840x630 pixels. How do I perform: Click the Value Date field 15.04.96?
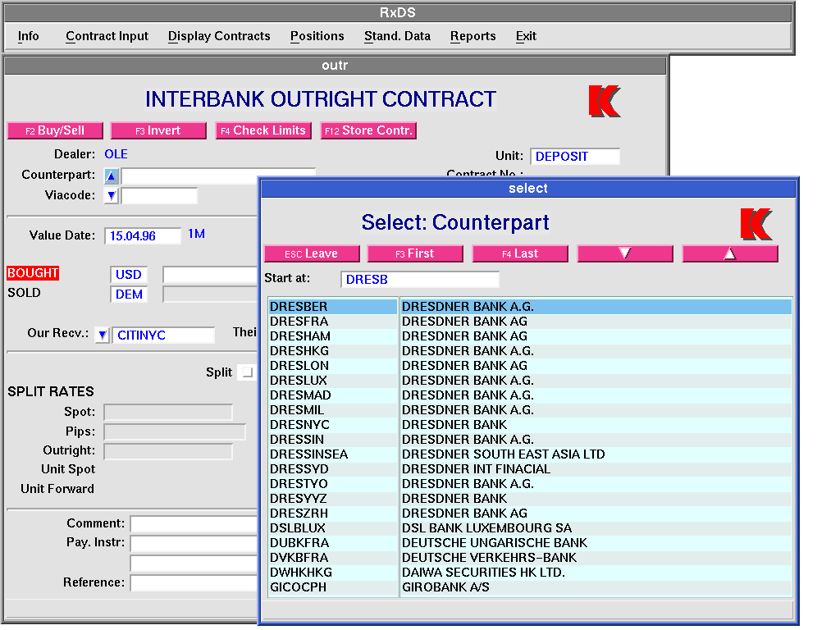click(143, 236)
